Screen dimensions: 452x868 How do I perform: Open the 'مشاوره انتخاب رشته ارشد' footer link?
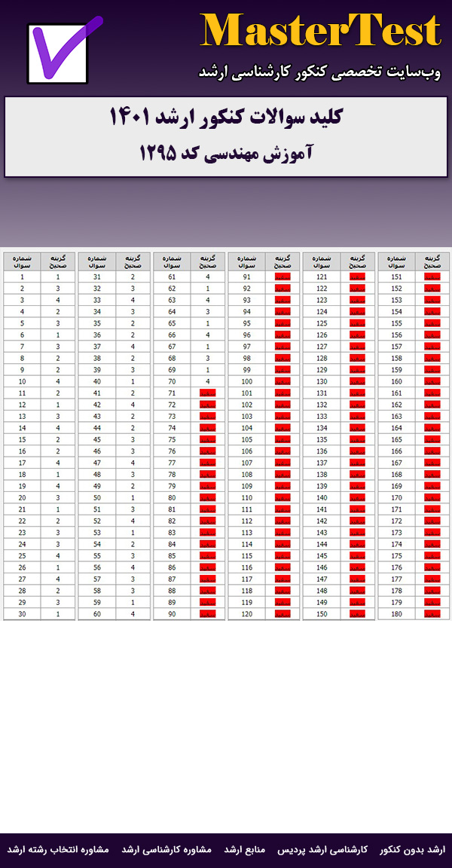click(x=58, y=849)
